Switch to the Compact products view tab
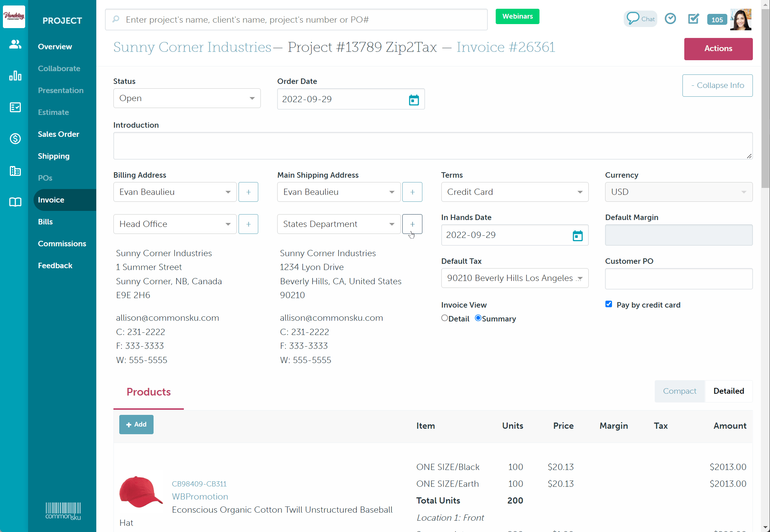 (679, 391)
